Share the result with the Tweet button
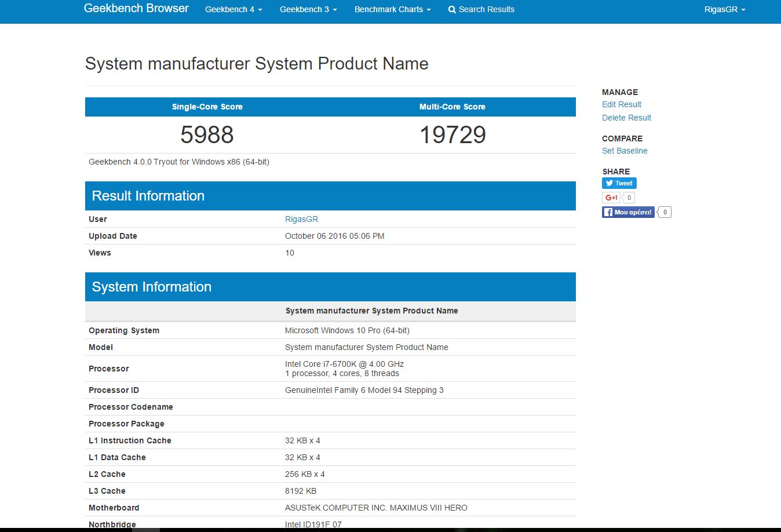Screen dimensions: 781x532 click(x=619, y=183)
